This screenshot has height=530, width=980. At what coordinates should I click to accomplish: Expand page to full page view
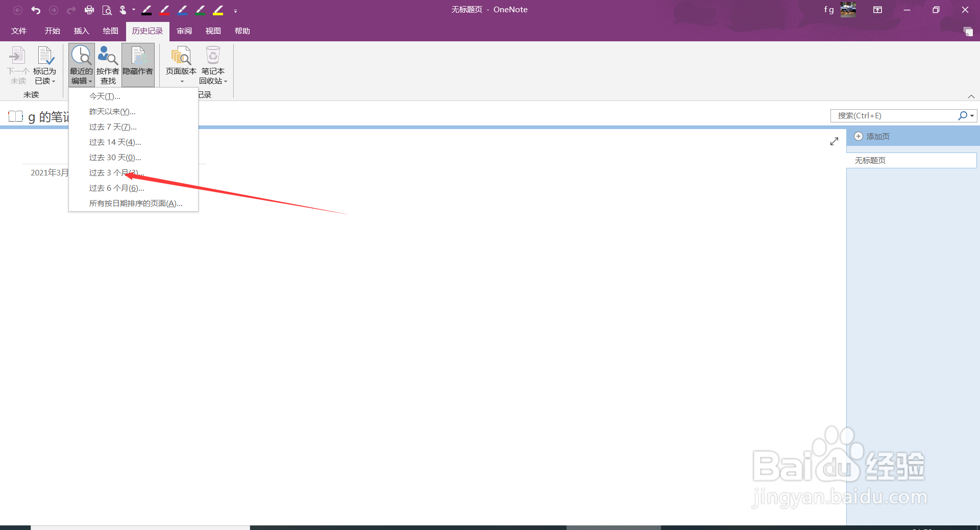(834, 141)
